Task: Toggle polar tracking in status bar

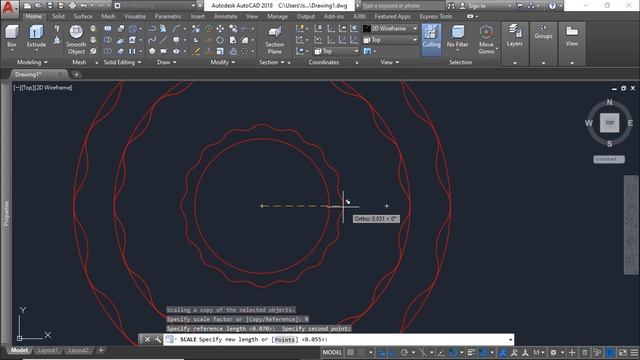Action: pyautogui.click(x=404, y=352)
